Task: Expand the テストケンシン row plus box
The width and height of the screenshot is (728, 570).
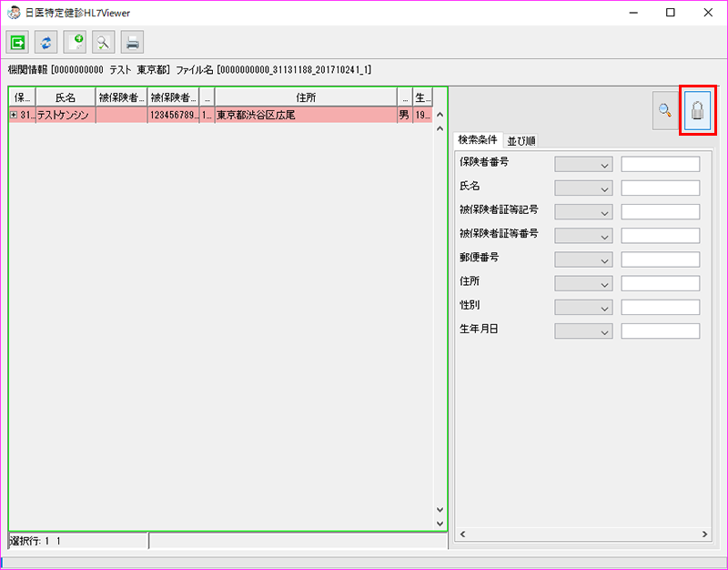Action: pyautogui.click(x=14, y=116)
